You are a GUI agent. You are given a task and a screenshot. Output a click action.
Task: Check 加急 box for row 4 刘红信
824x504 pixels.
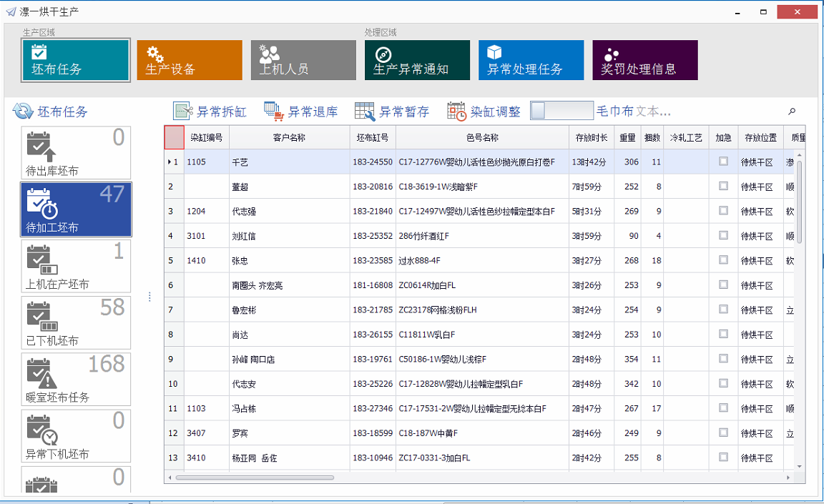[723, 236]
